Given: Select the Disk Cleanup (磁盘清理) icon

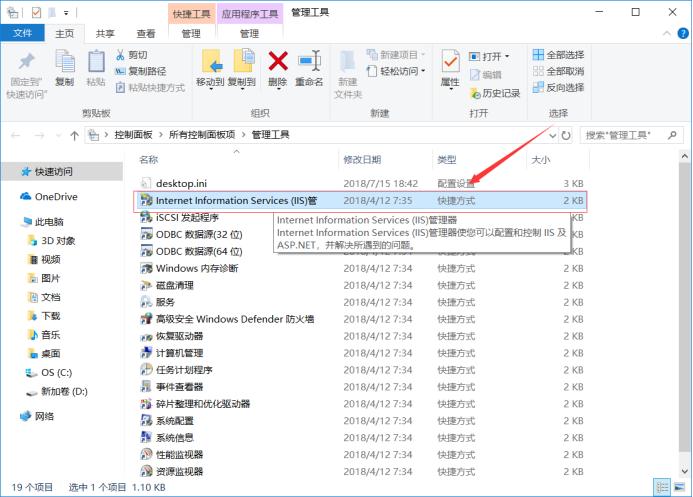Looking at the screenshot, I should pos(146,285).
